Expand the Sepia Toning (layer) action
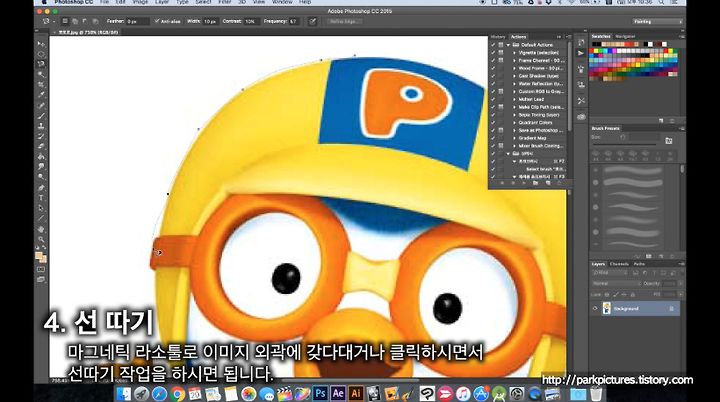The image size is (720, 402). click(514, 115)
